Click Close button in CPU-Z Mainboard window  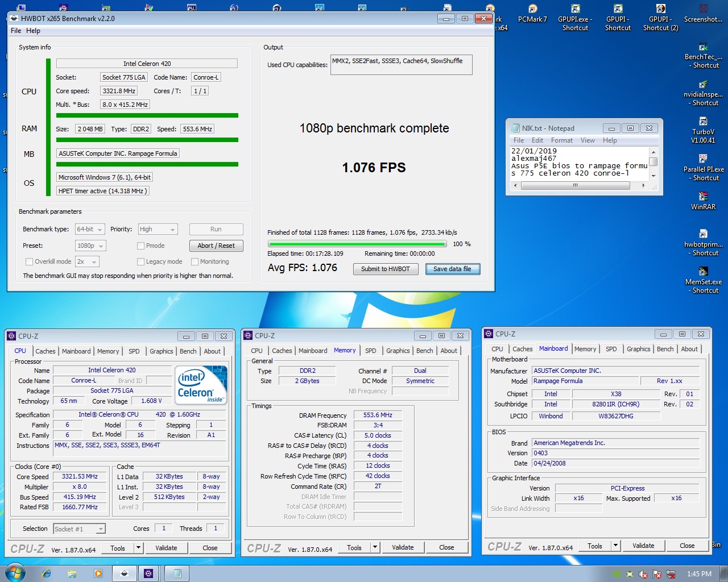(687, 546)
